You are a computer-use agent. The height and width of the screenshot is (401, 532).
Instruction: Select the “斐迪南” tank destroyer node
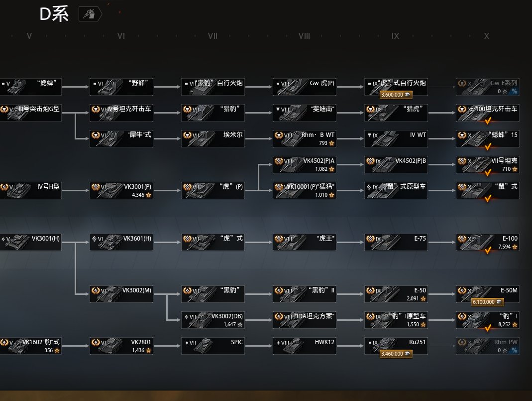304,113
